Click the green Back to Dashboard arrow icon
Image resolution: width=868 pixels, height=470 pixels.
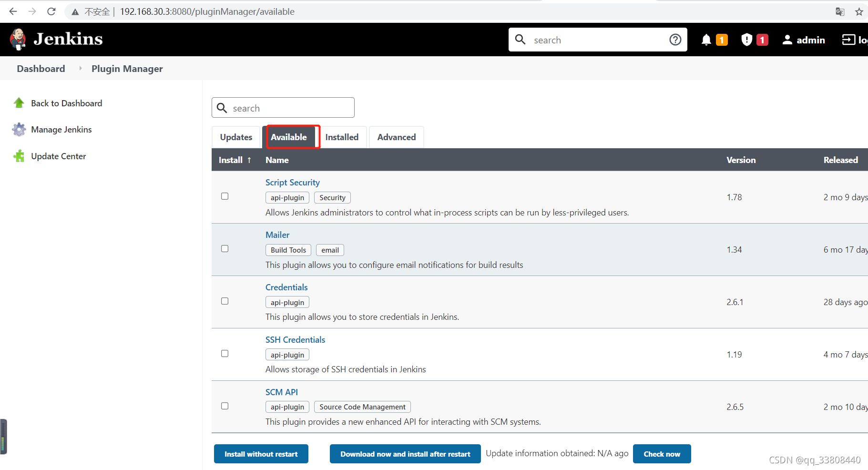(19, 103)
